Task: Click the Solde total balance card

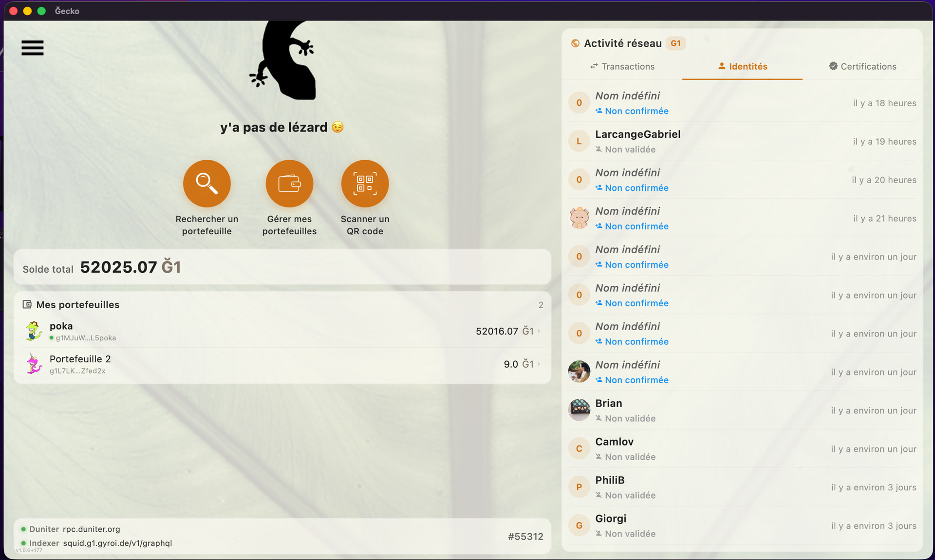Action: pos(282,267)
